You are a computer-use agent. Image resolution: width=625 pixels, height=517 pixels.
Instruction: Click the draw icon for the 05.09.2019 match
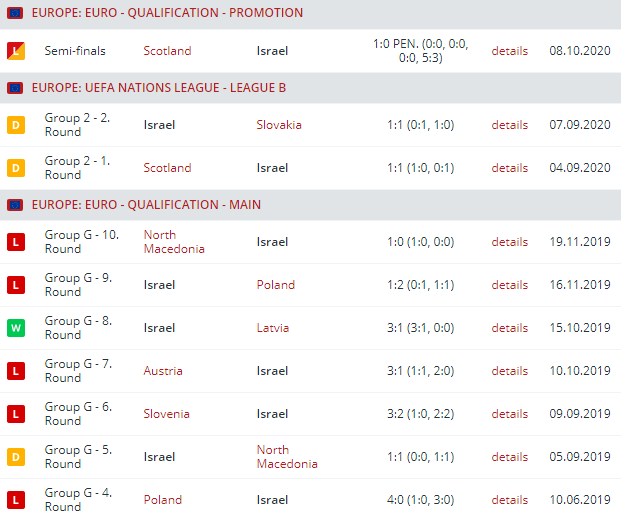click(15, 457)
